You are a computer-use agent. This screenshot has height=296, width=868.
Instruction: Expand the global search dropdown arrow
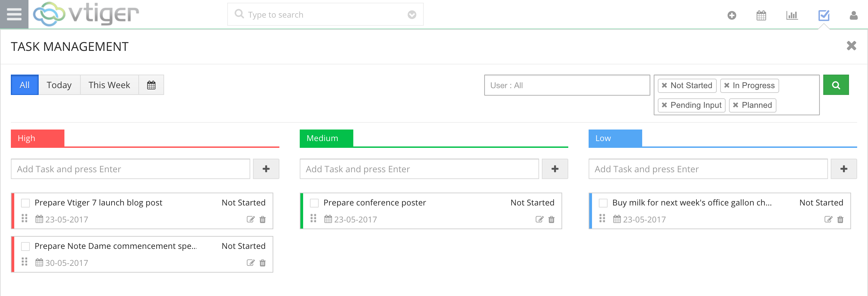point(412,15)
